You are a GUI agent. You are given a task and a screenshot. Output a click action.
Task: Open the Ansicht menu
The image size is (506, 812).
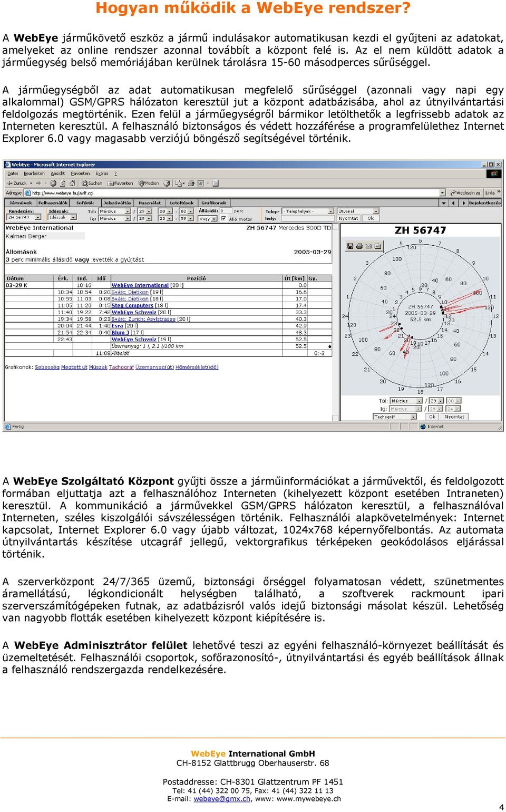[x=58, y=173]
